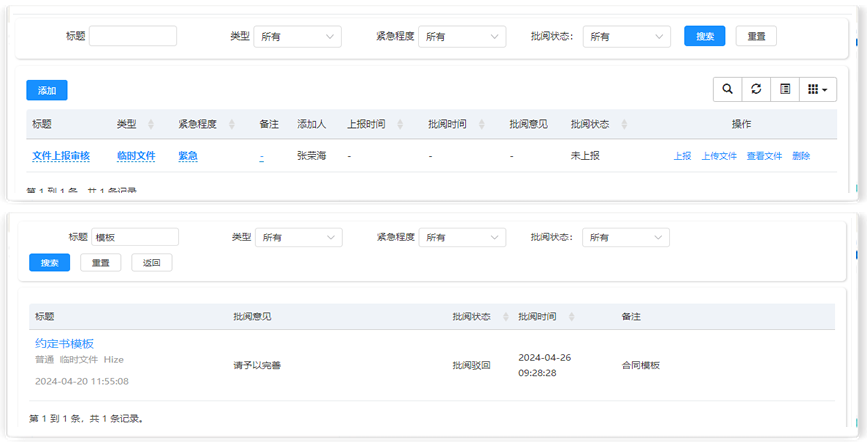867x446 pixels.
Task: Click the magnifier search icon in table toolbar
Action: 727,89
